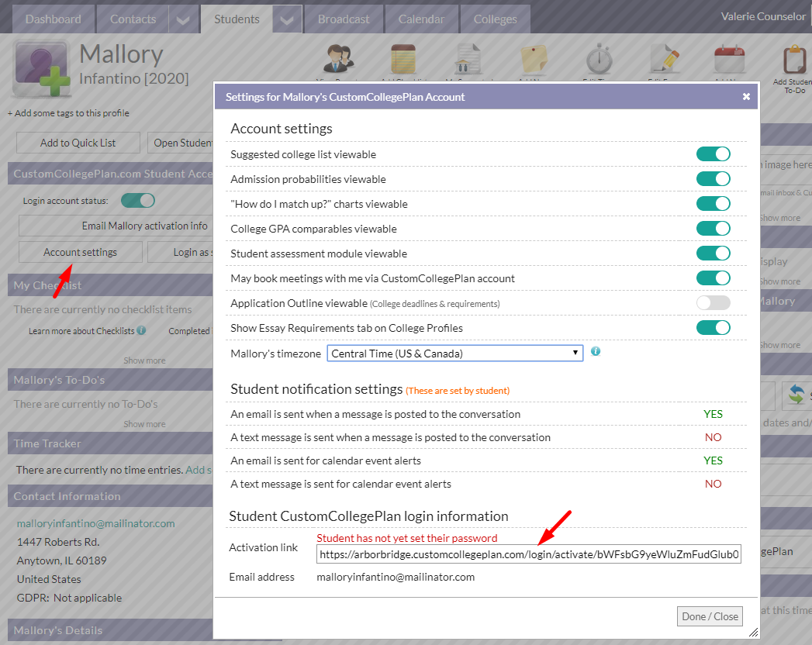Click the Account settings heading

[282, 129]
